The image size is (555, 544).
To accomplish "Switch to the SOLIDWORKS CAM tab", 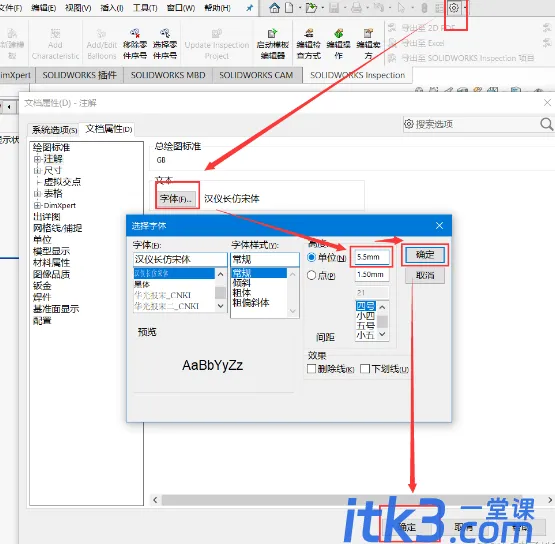I will point(256,75).
